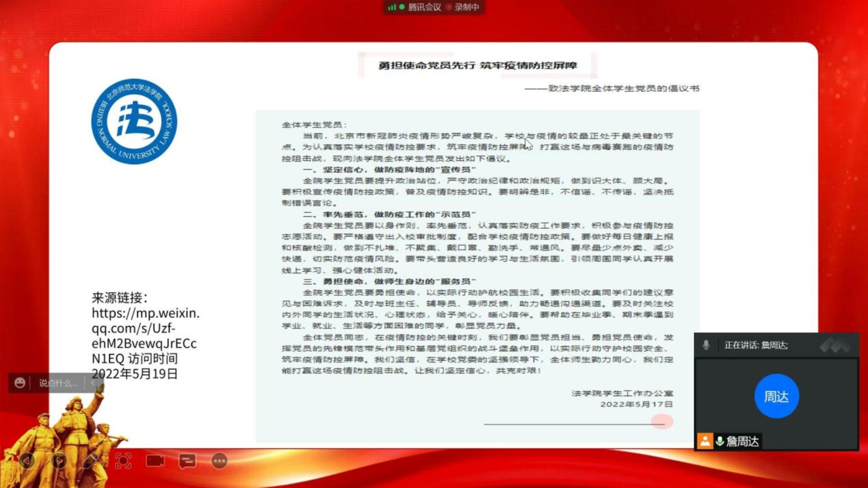This screenshot has height=488, width=868.
Task: Go to the previous slide arrow
Action: (27, 460)
